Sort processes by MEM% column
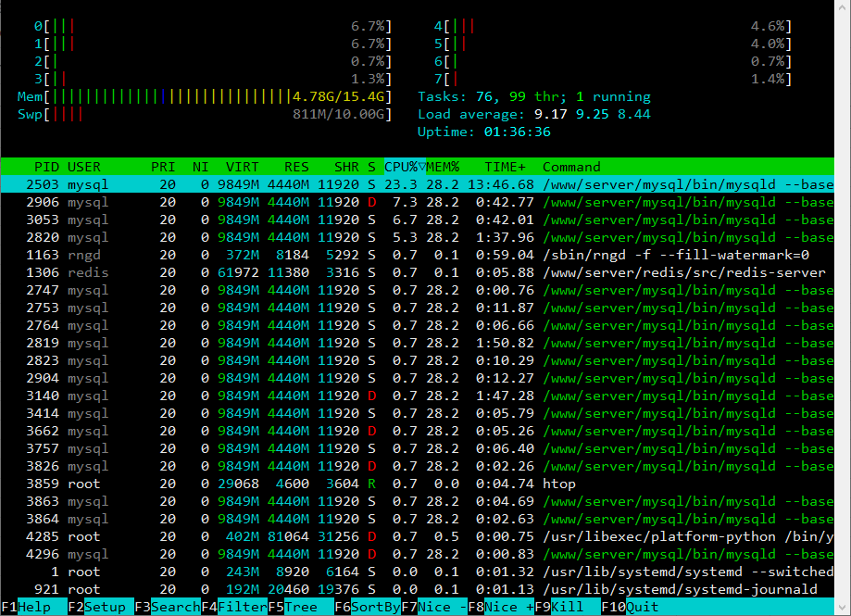Image resolution: width=851 pixels, height=616 pixels. click(443, 167)
